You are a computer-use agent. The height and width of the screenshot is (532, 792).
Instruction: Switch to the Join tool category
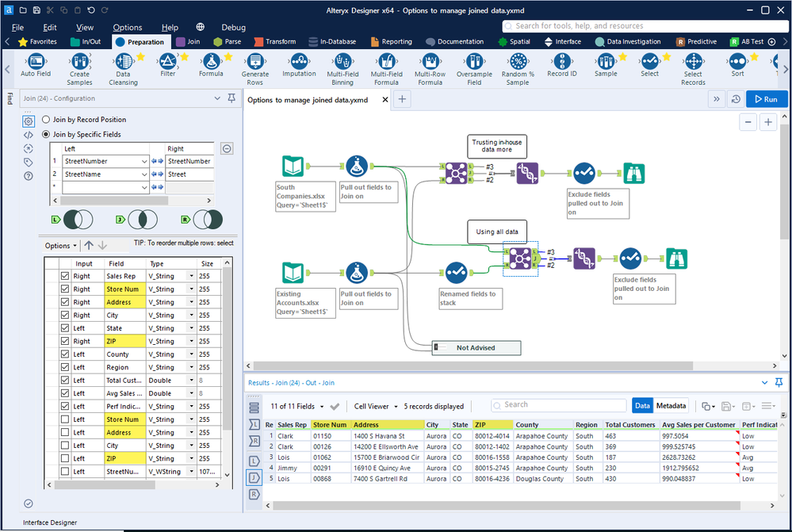[188, 41]
